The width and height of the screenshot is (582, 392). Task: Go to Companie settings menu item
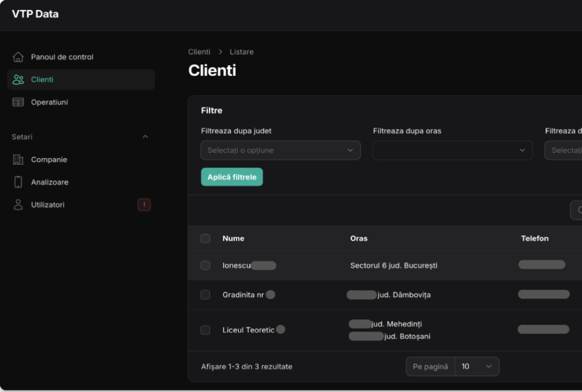pos(49,160)
